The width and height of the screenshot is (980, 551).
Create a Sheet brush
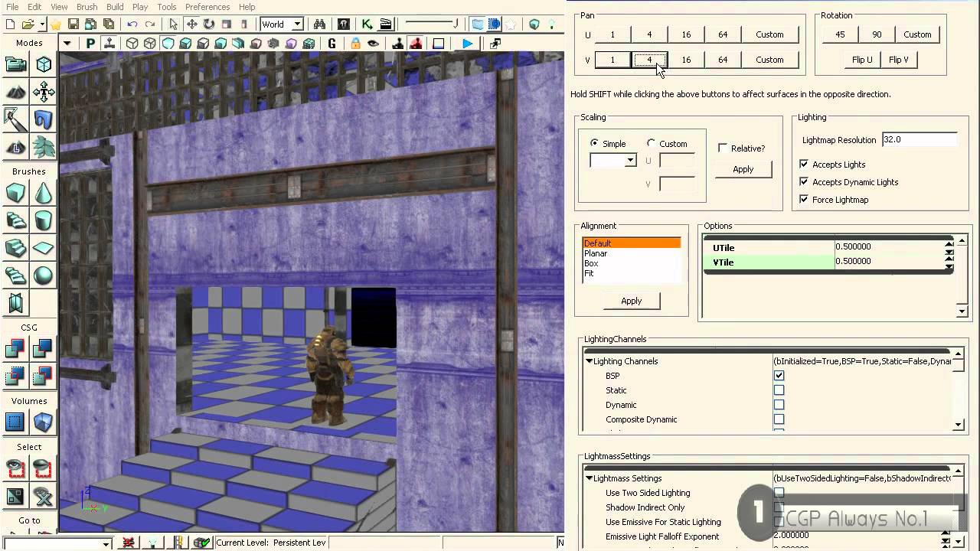point(44,247)
